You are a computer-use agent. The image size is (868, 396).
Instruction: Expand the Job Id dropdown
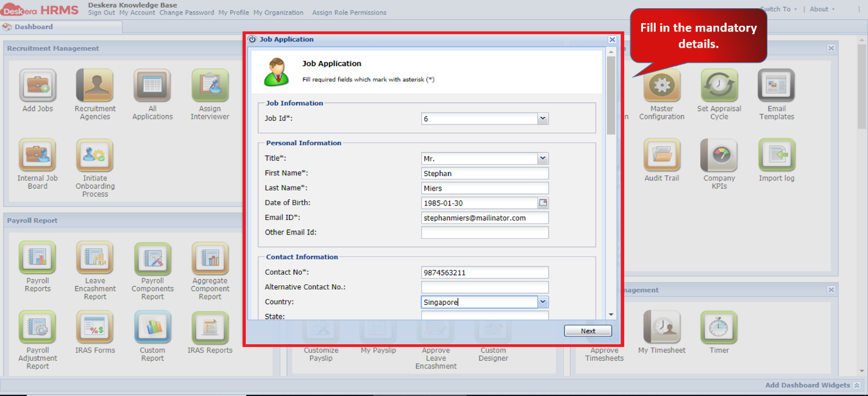tap(543, 118)
